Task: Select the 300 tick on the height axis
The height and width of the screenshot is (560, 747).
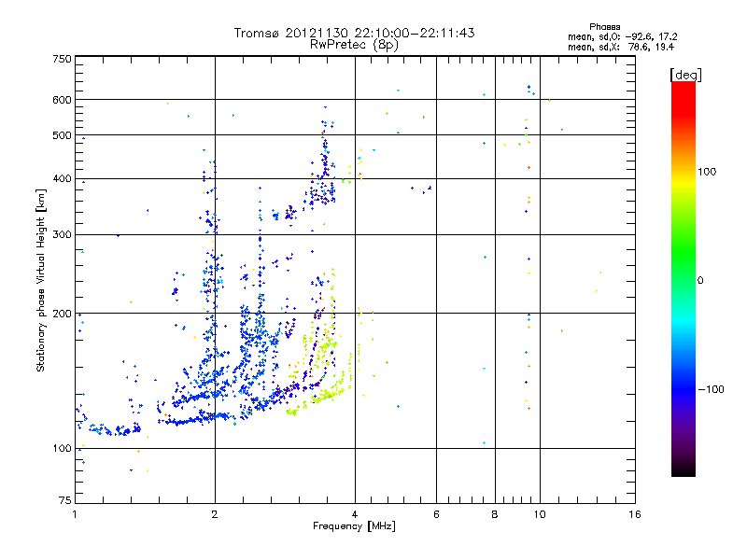Action: 62,234
